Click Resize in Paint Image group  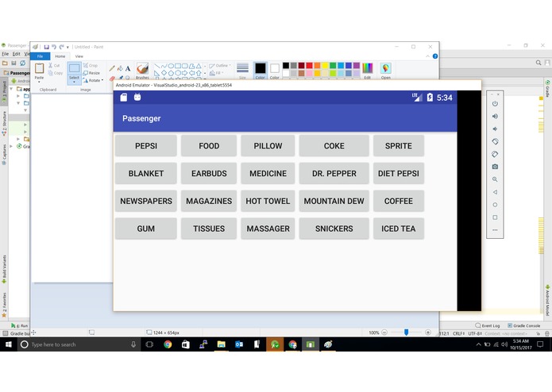pyautogui.click(x=91, y=73)
